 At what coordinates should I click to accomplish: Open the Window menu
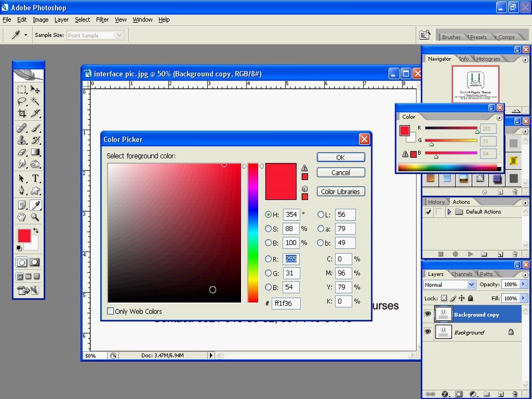coord(142,20)
